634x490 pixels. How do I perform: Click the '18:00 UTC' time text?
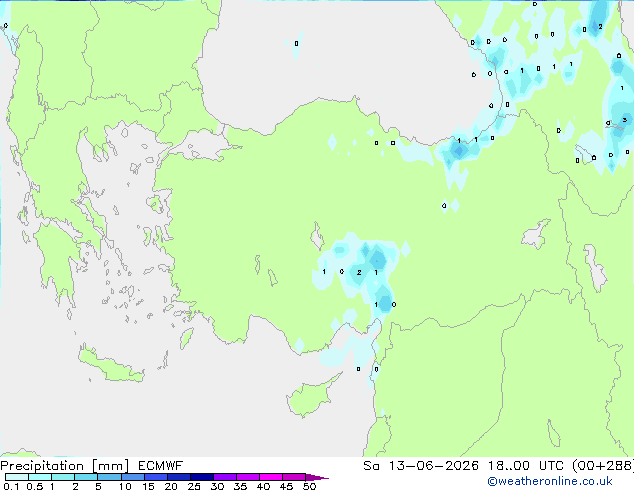pos(526,466)
